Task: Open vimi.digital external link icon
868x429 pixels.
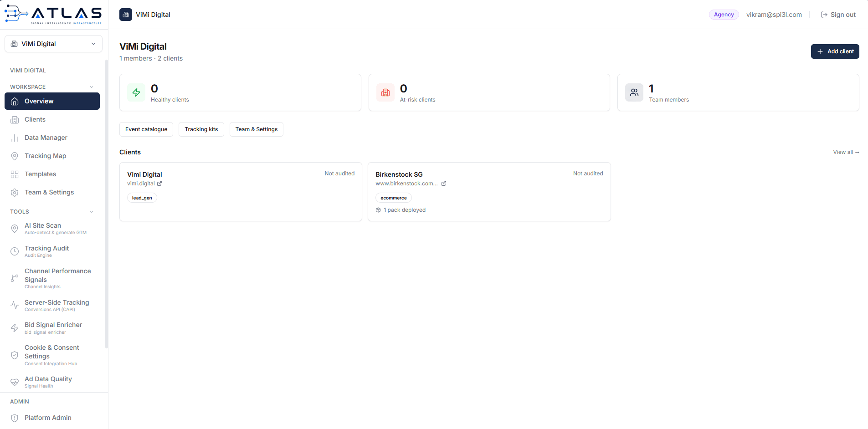Action: (159, 184)
